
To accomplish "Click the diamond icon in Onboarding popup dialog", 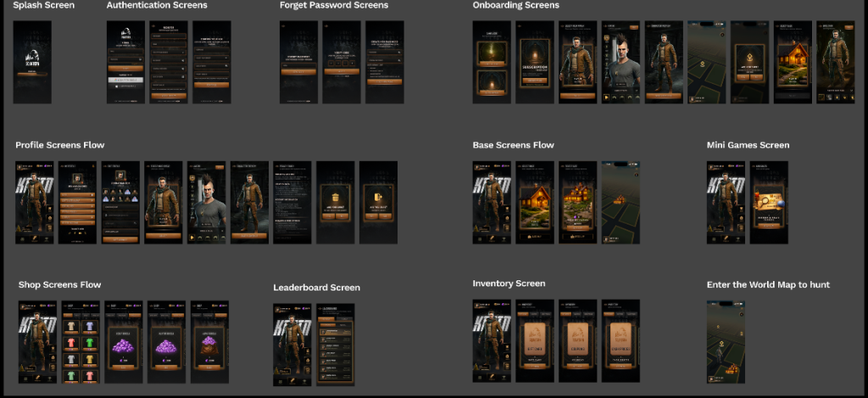I will pos(749,57).
